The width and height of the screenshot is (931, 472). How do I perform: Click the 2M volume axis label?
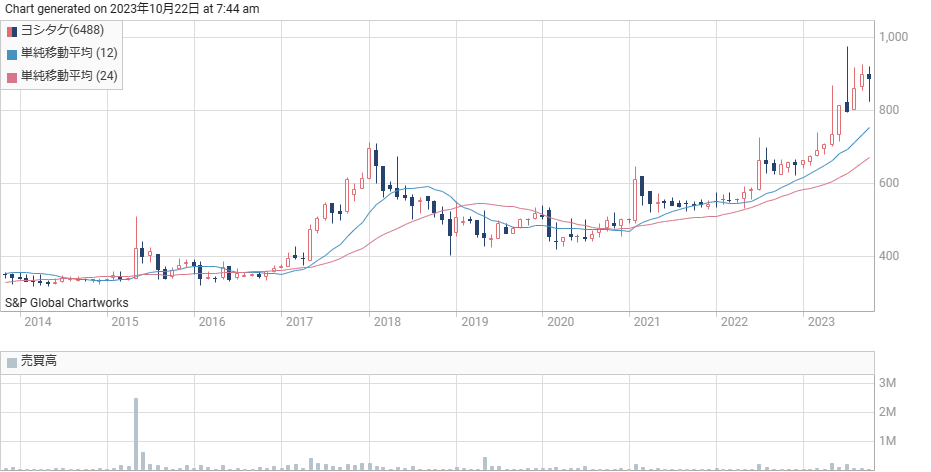click(x=888, y=412)
